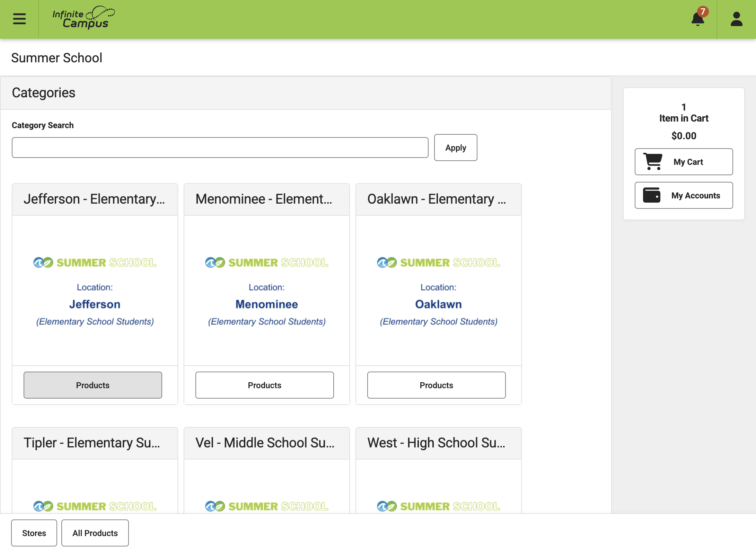
Task: Click the Menominee - Element... card title
Action: coord(264,199)
